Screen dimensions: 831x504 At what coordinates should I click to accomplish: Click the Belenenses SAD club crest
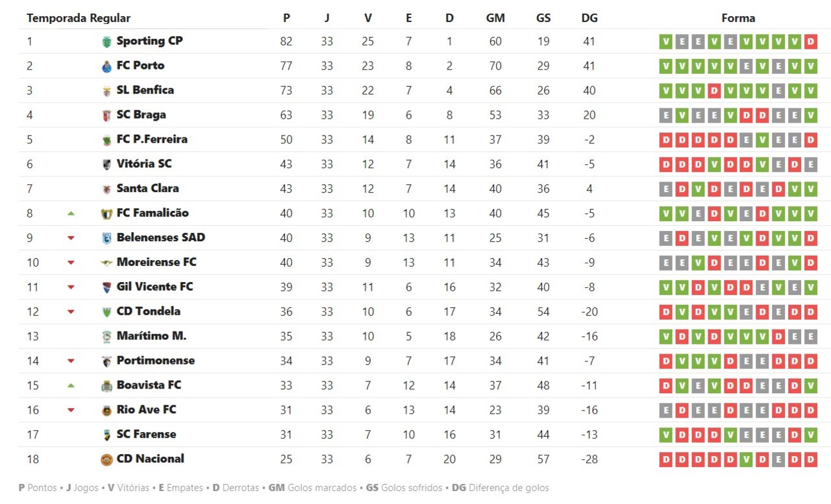(106, 238)
